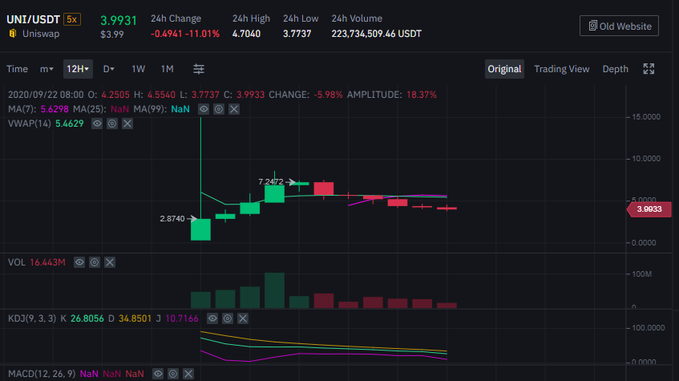679x381 pixels.
Task: Open the 12H interval dropdown
Action: [78, 69]
